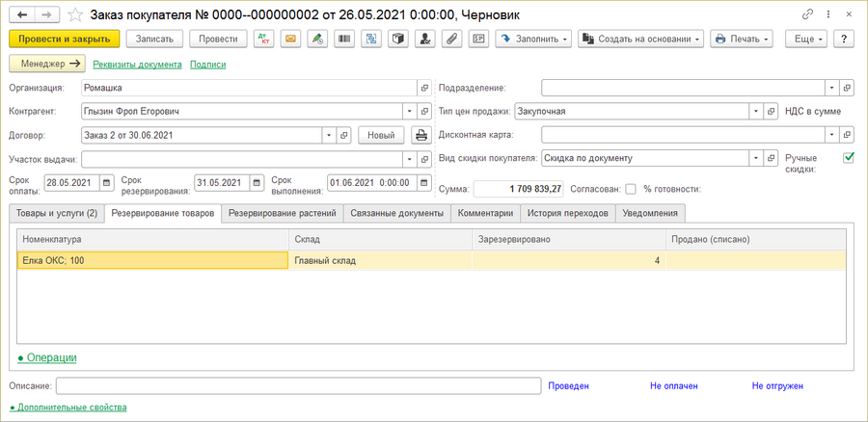Click the Новый contract button

(381, 135)
